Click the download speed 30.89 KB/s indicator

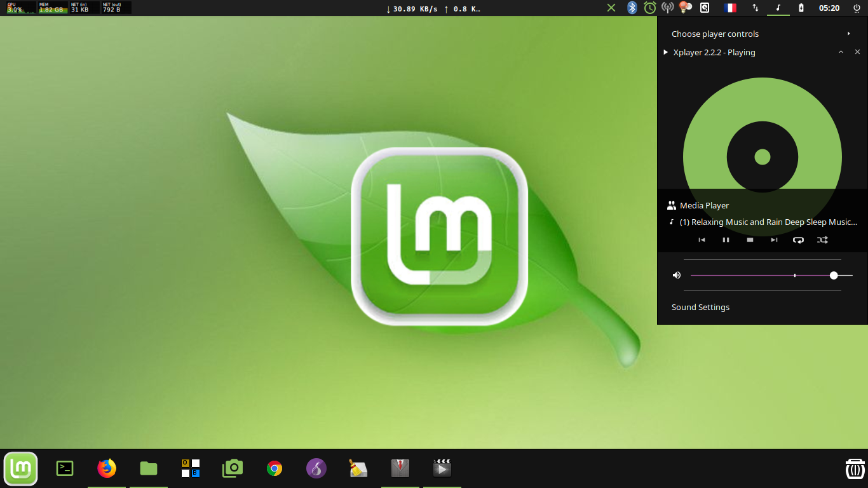click(x=412, y=8)
